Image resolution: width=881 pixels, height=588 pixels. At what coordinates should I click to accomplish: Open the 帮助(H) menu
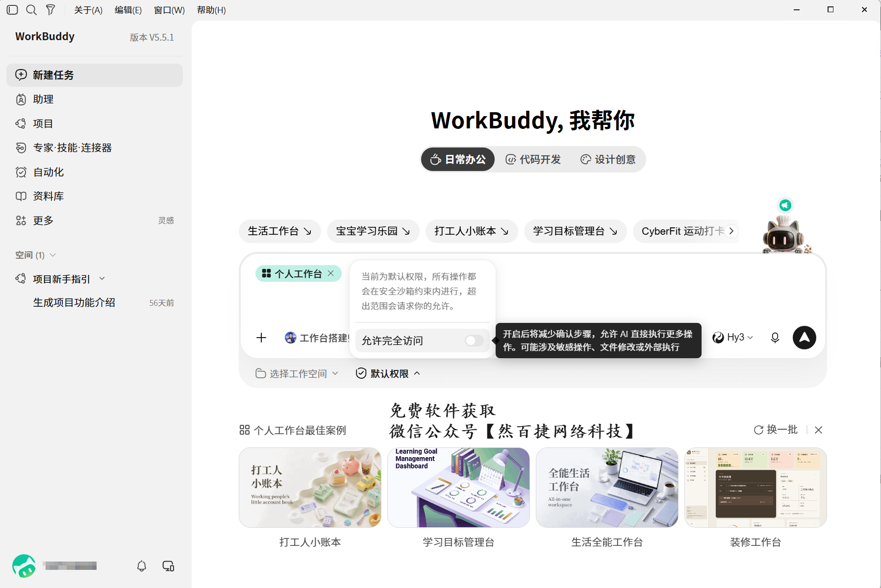pos(211,10)
